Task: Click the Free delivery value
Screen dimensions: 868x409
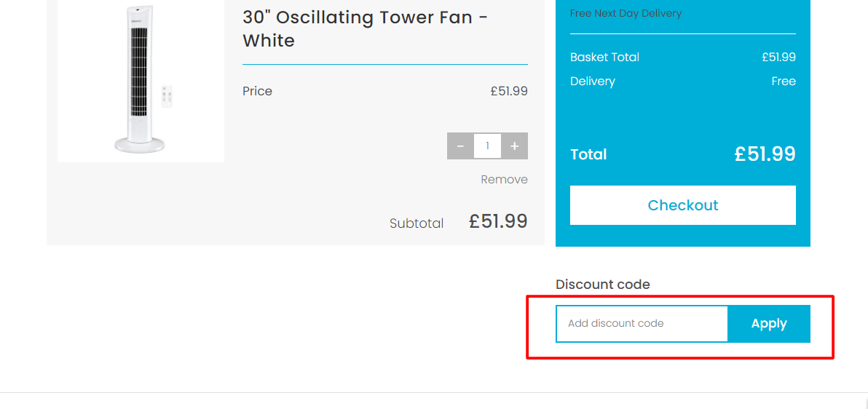Action: [784, 82]
